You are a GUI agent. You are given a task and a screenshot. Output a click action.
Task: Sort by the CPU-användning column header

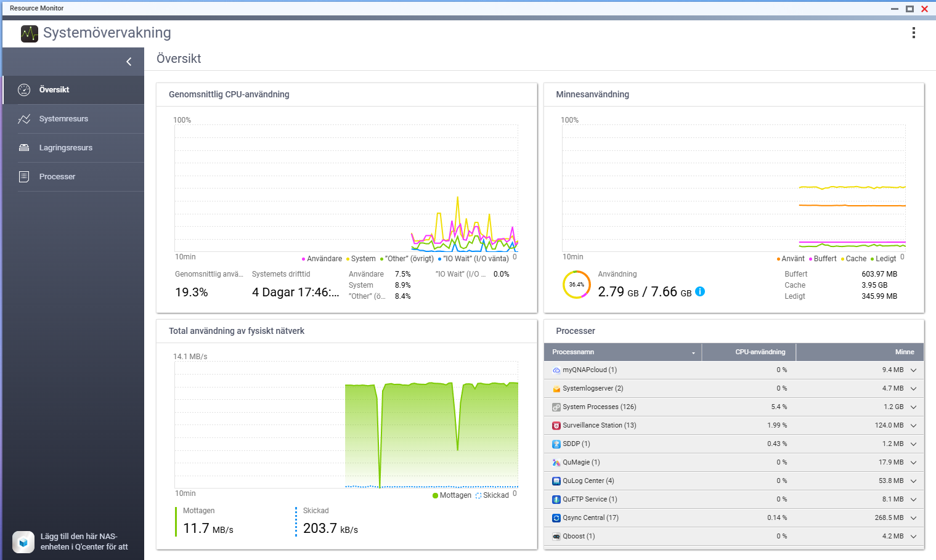coord(760,352)
